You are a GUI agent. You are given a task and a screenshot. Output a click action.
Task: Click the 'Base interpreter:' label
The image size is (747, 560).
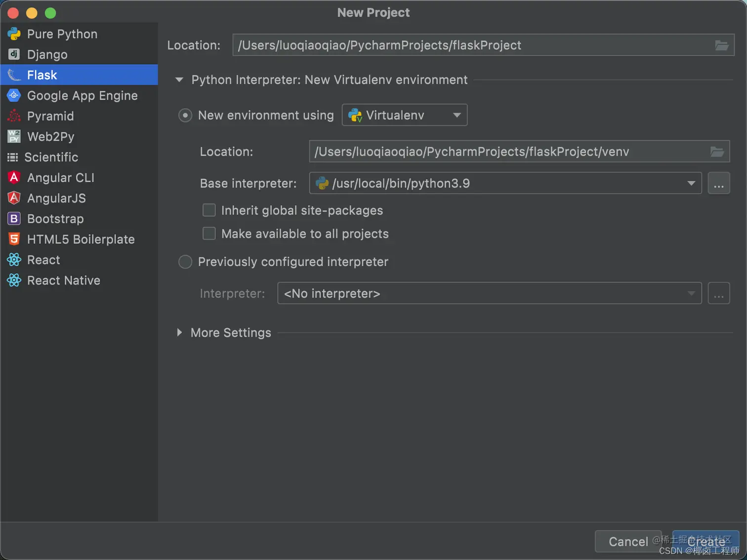[x=248, y=183]
